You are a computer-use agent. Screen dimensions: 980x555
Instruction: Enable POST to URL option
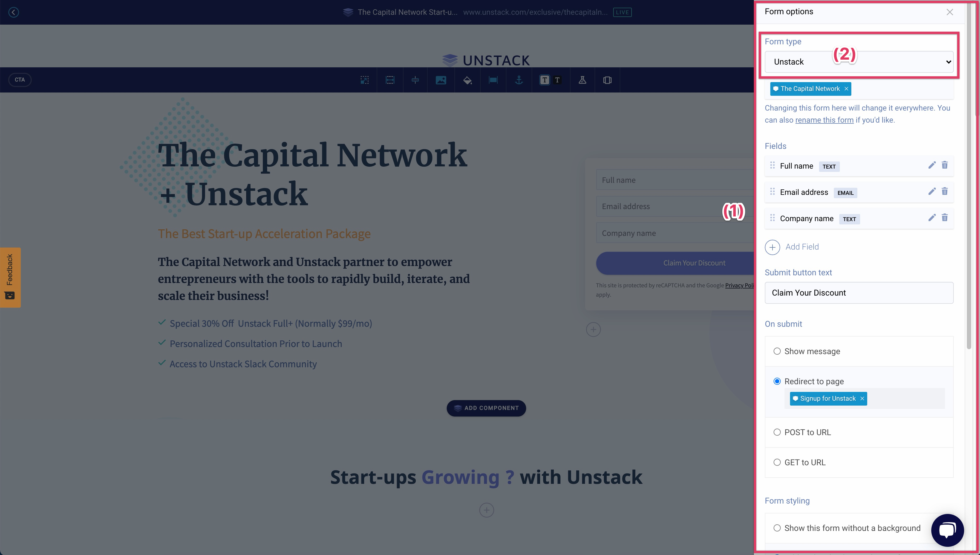(778, 432)
